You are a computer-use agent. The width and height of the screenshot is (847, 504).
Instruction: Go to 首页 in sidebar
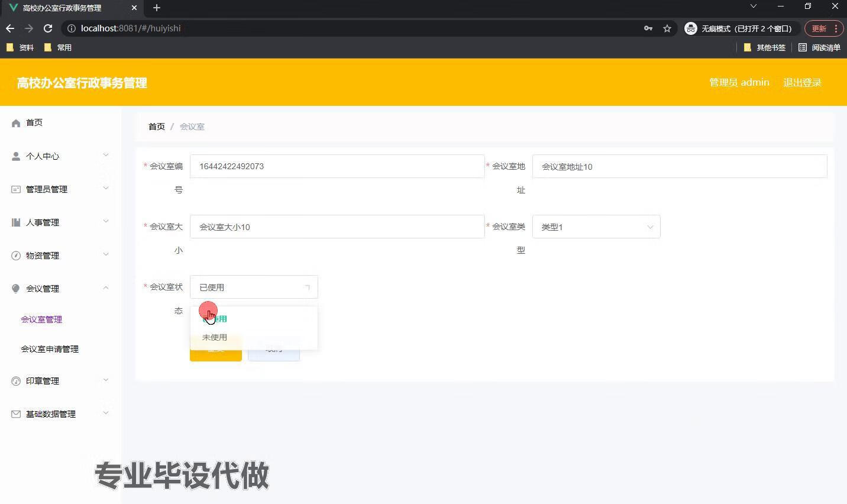tap(34, 123)
